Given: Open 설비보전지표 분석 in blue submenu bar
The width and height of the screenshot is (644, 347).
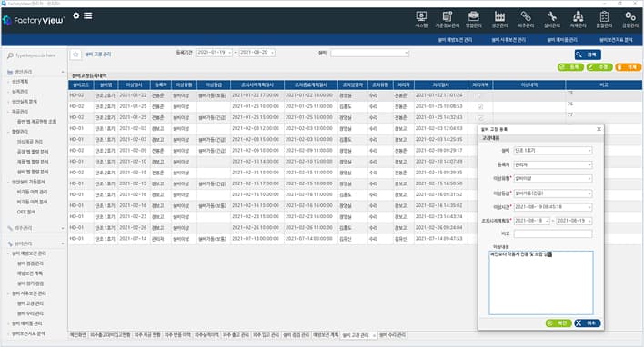Looking at the screenshot, I should (616, 40).
